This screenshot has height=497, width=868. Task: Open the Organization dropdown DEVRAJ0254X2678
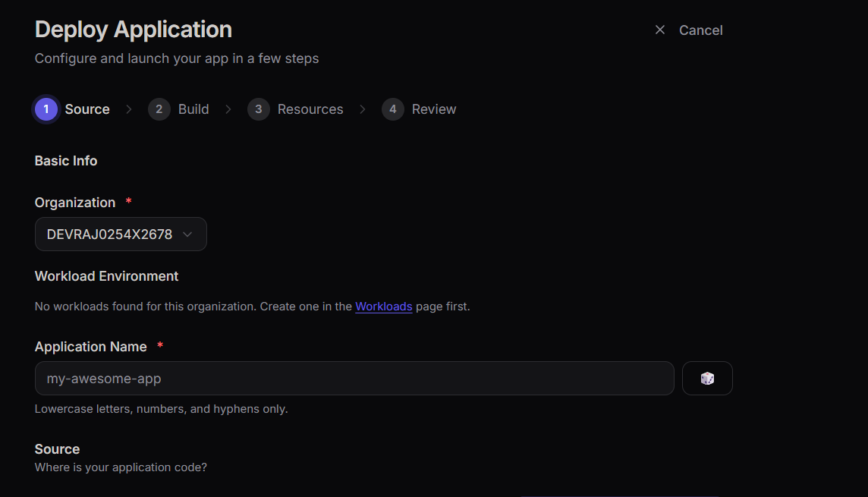click(110, 234)
